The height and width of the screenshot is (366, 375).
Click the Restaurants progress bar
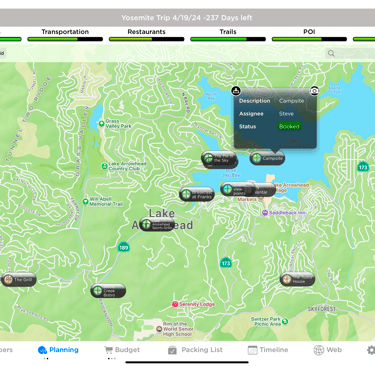[146, 39]
